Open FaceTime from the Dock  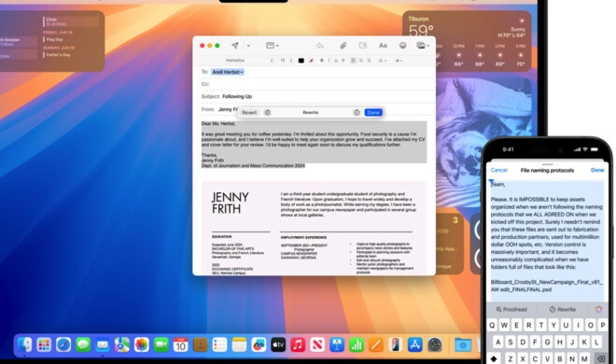[x=161, y=344]
